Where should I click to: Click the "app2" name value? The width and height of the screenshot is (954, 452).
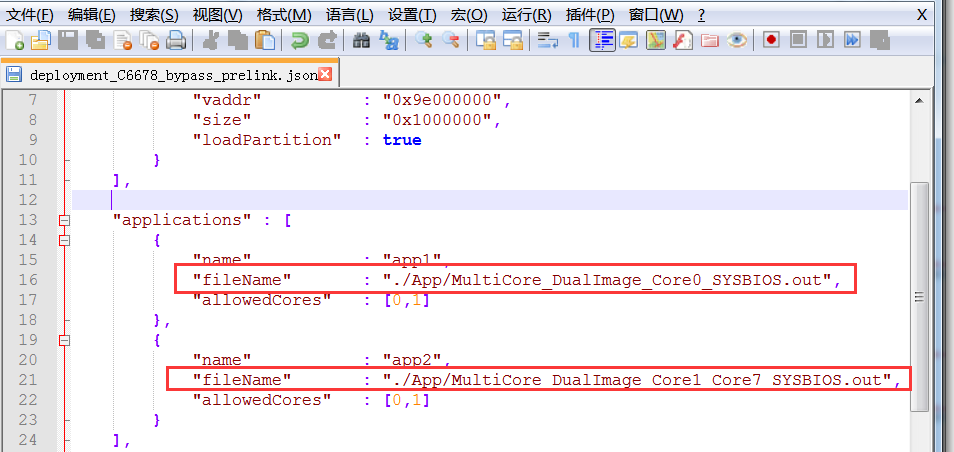coord(413,360)
